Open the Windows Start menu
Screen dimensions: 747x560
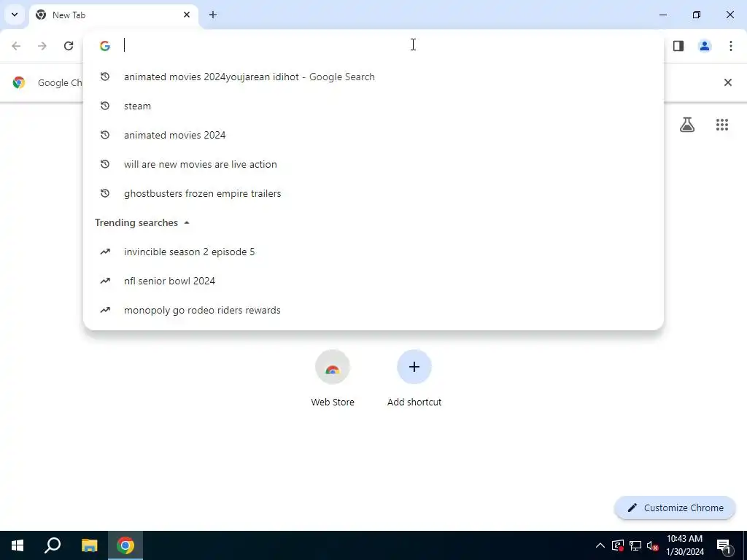18,545
